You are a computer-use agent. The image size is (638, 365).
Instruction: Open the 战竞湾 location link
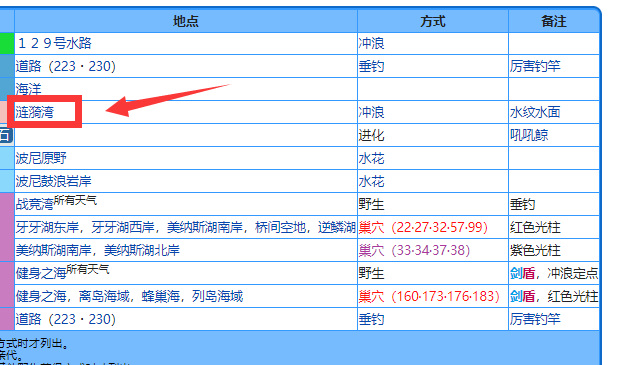(35, 204)
